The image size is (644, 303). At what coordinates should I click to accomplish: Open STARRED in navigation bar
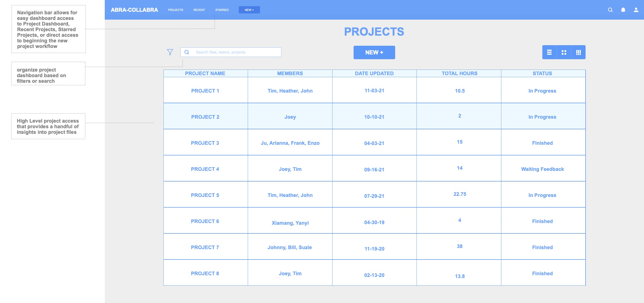222,10
